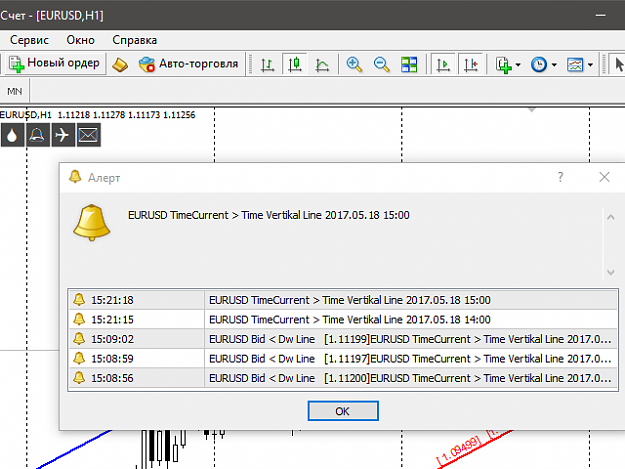Tile chart windows with grid icon
Image resolution: width=625 pixels, height=469 pixels.
(x=409, y=64)
